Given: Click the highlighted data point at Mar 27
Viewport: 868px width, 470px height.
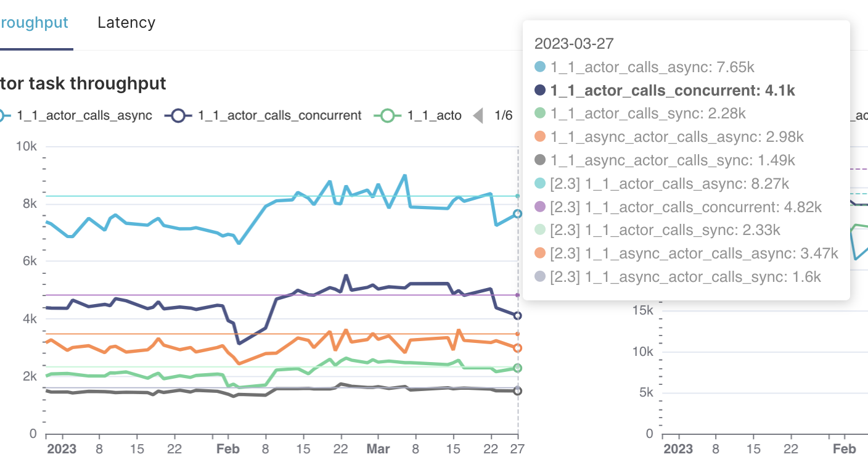Looking at the screenshot, I should tap(518, 315).
